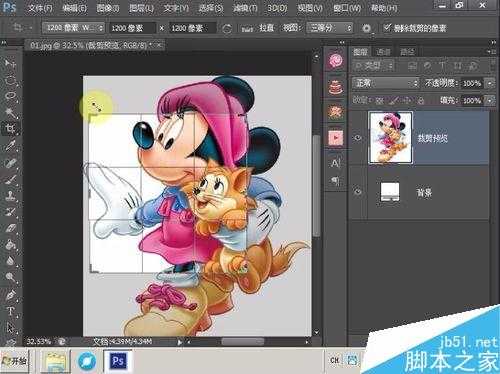Select the Clone Stamp tool
This screenshot has width=500, height=374.
pyautogui.click(x=11, y=196)
